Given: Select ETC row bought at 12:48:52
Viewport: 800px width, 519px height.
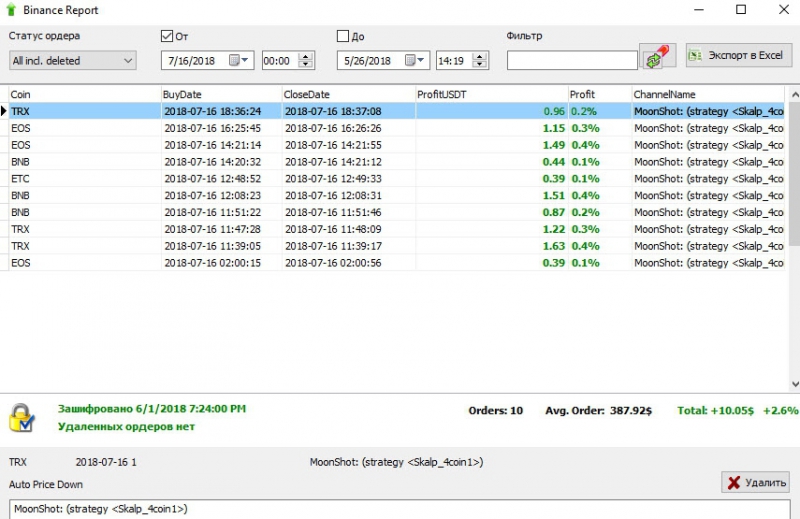Looking at the screenshot, I should (x=396, y=179).
